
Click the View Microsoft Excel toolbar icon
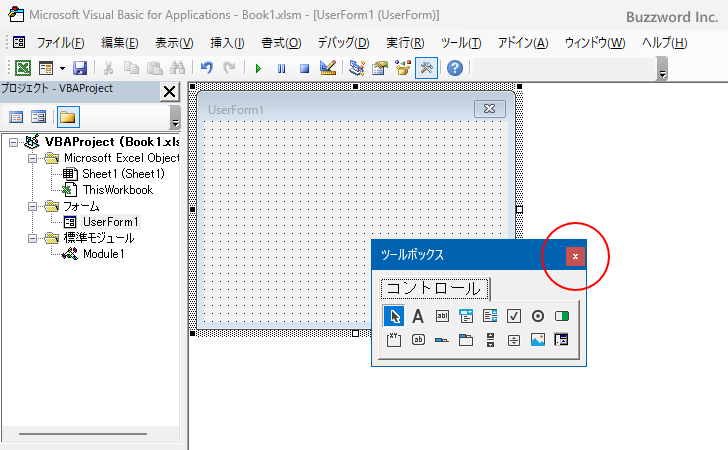pyautogui.click(x=23, y=68)
